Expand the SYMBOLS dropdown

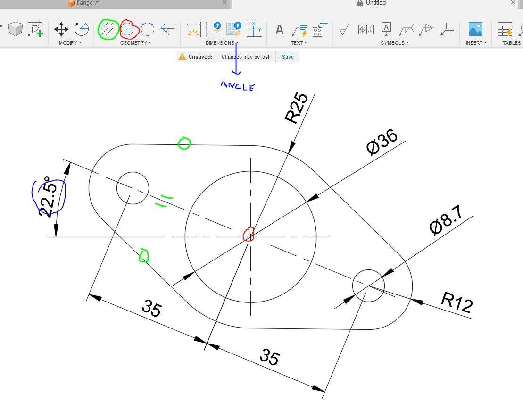394,43
